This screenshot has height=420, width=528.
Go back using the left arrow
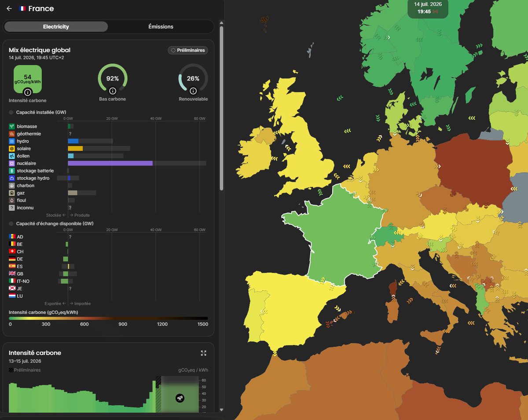click(9, 8)
